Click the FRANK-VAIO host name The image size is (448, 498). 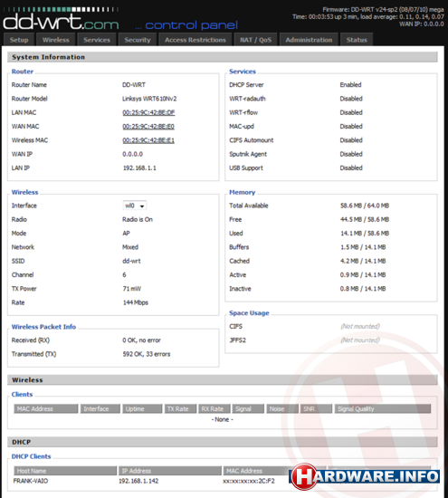(x=31, y=481)
